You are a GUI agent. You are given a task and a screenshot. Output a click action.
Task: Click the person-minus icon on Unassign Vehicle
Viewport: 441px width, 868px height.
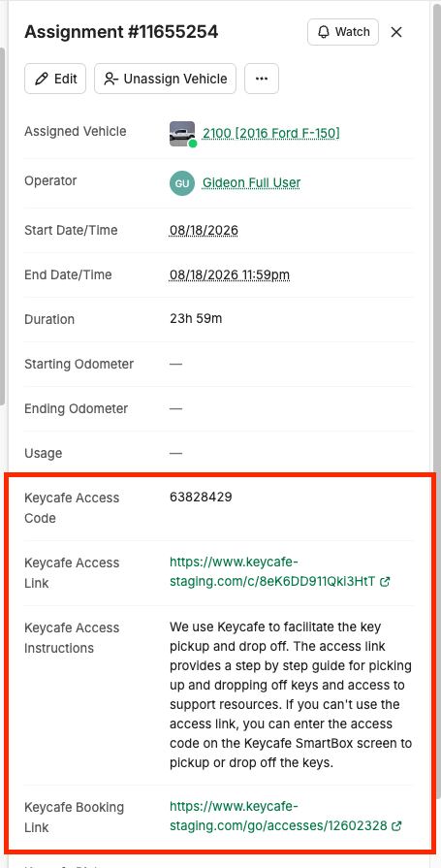pyautogui.click(x=110, y=79)
